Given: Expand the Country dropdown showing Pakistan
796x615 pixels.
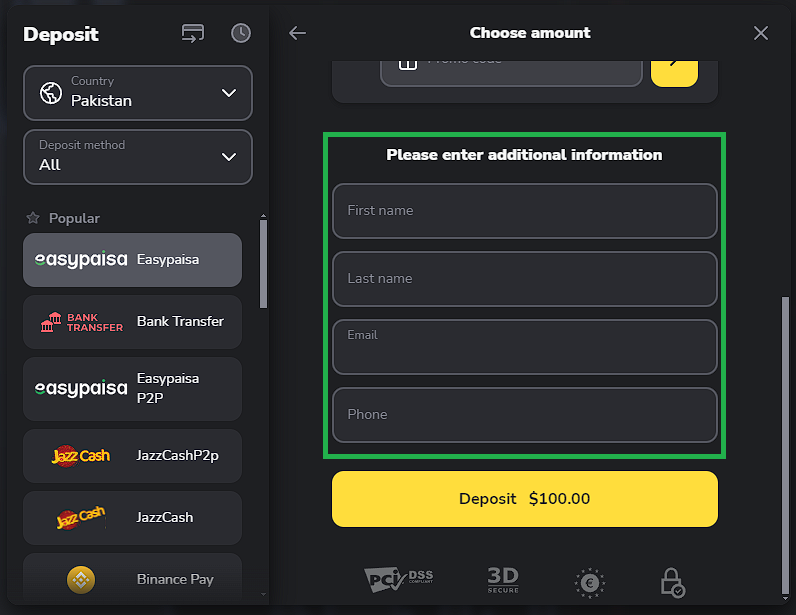Looking at the screenshot, I should (x=138, y=92).
